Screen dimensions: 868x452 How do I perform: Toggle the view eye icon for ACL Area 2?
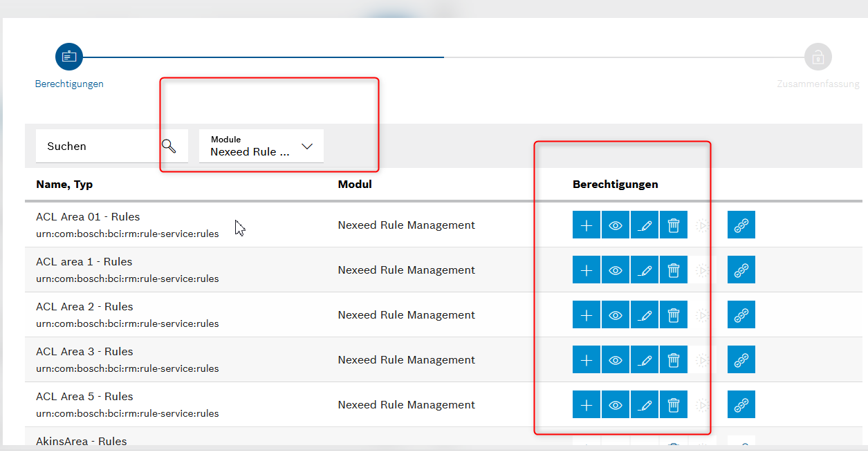615,314
